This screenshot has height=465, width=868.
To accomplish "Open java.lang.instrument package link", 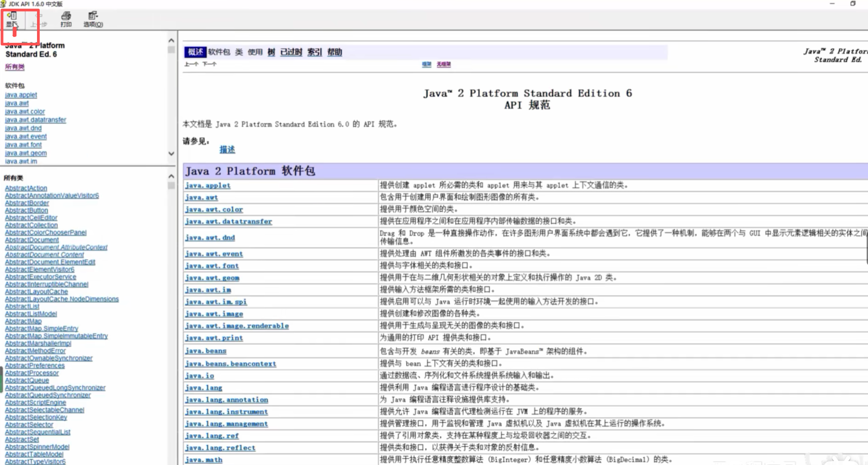I will (227, 412).
